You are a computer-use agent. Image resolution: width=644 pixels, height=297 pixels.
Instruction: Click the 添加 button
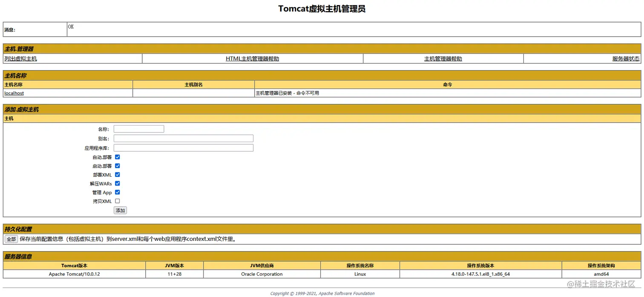pos(120,210)
